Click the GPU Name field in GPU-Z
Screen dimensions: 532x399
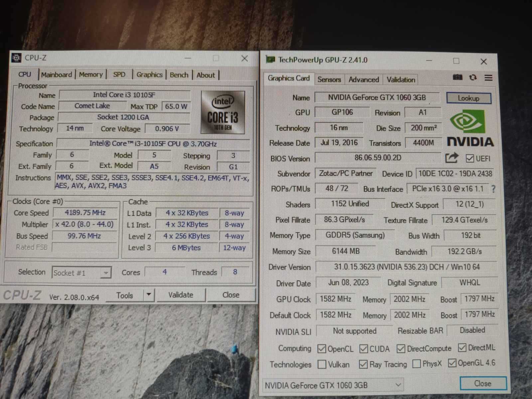click(377, 97)
